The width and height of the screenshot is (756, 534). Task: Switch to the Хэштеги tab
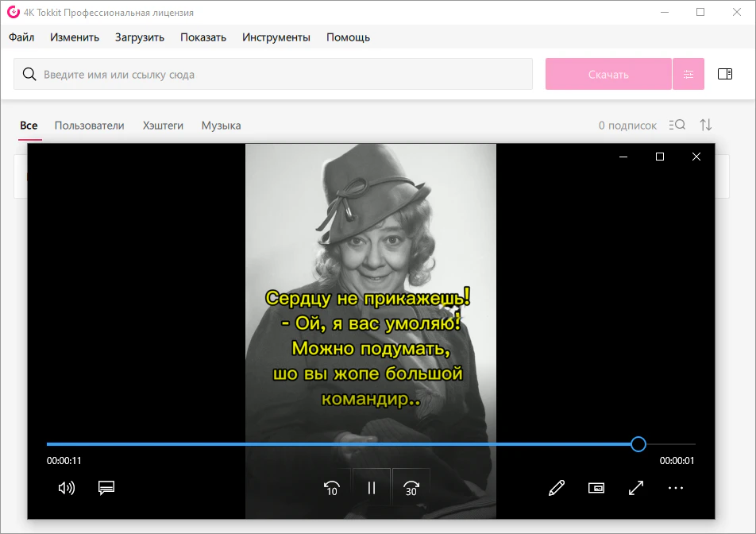[163, 126]
